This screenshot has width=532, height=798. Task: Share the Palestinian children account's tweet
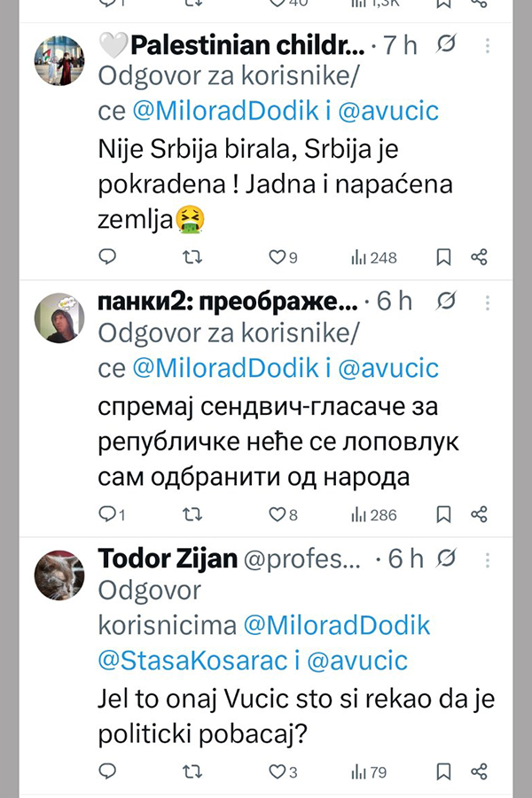[479, 257]
